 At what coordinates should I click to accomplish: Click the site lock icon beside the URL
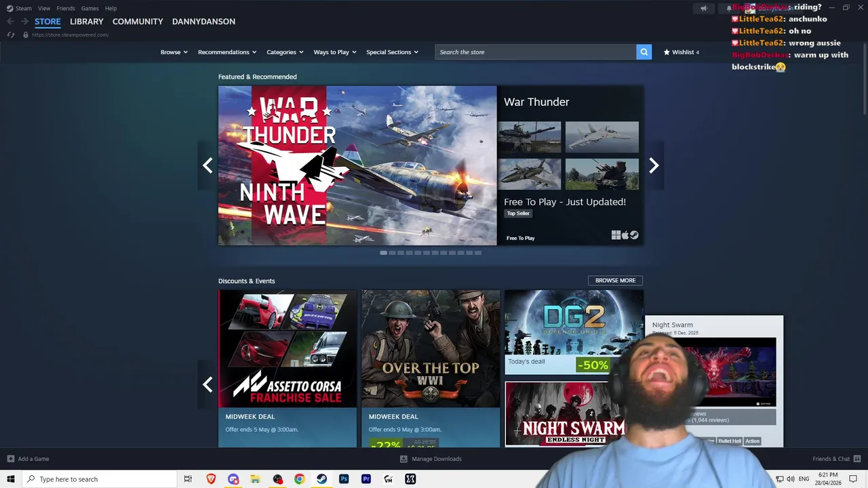click(26, 35)
